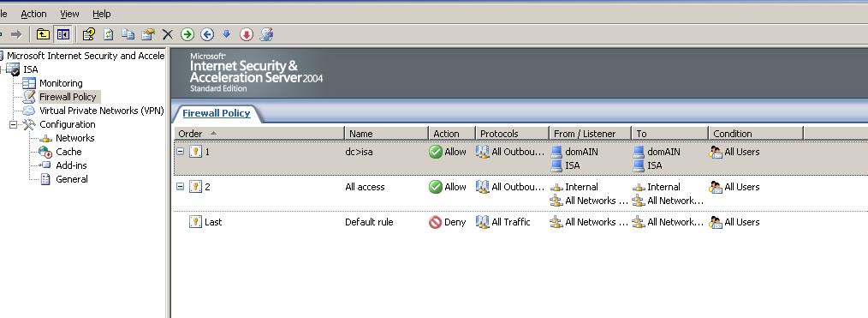The width and height of the screenshot is (868, 318).
Task: Click the red circled down arrow icon
Action: (x=247, y=34)
